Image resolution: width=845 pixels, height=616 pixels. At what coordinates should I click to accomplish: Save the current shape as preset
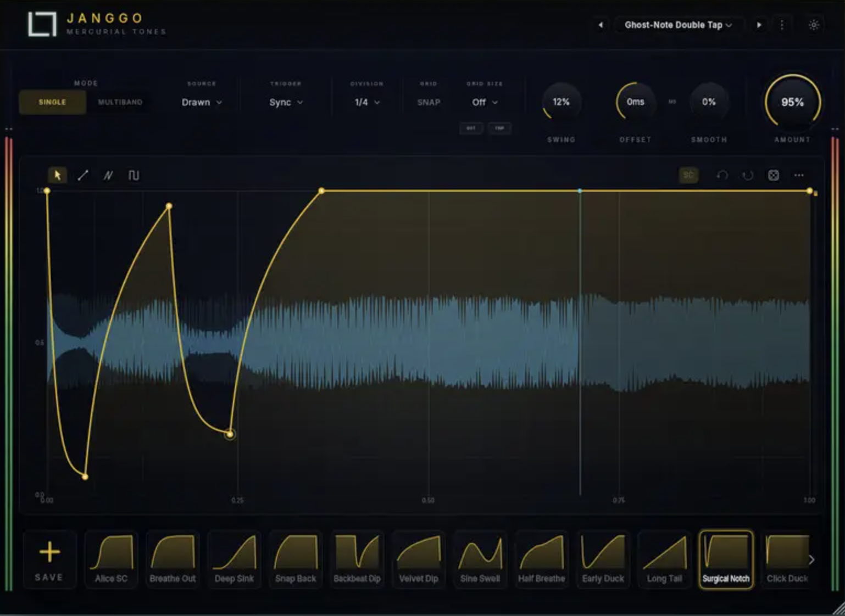(49, 559)
